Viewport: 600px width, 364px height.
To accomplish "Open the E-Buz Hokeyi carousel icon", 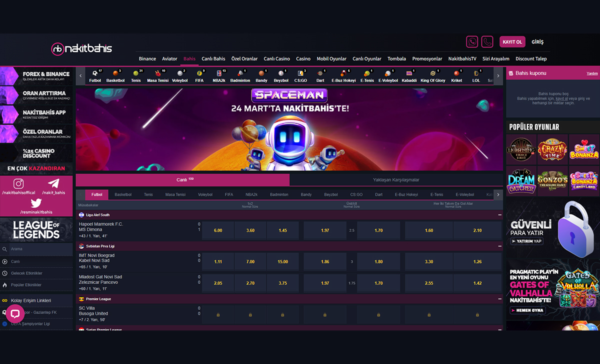I will (x=343, y=76).
